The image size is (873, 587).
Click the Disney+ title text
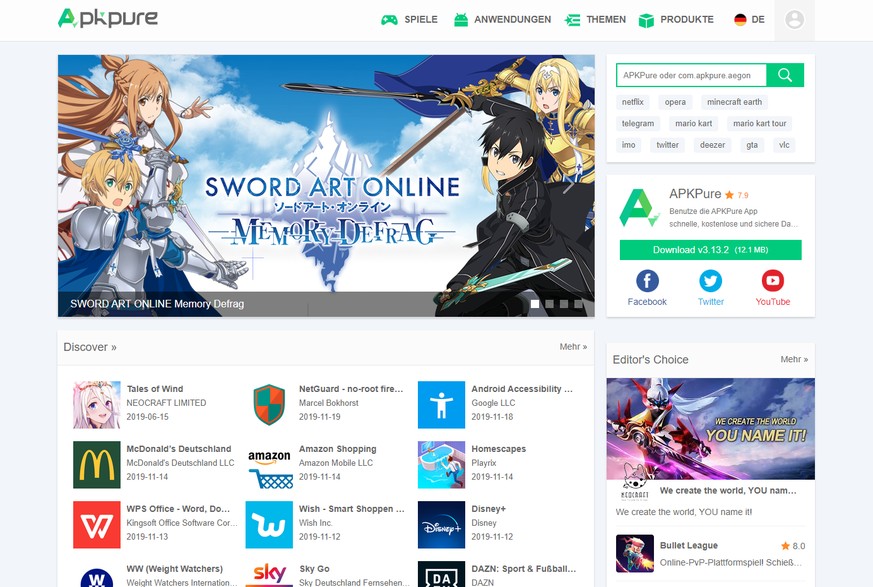488,508
